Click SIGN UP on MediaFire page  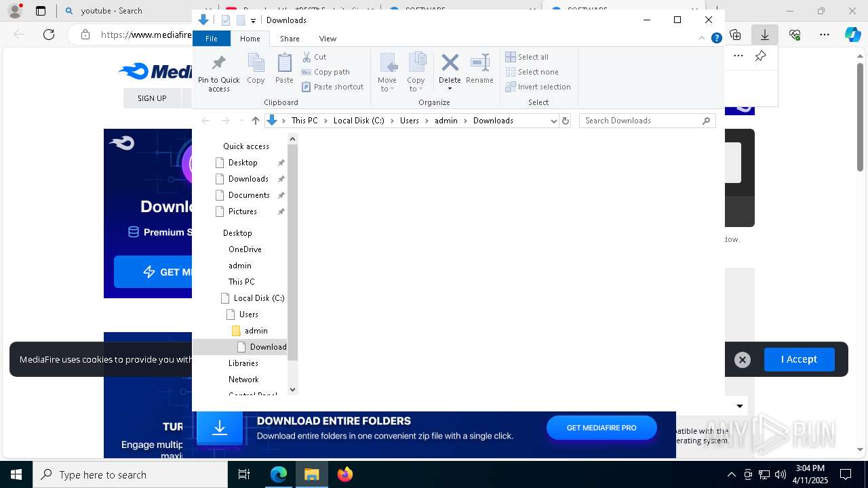click(152, 98)
